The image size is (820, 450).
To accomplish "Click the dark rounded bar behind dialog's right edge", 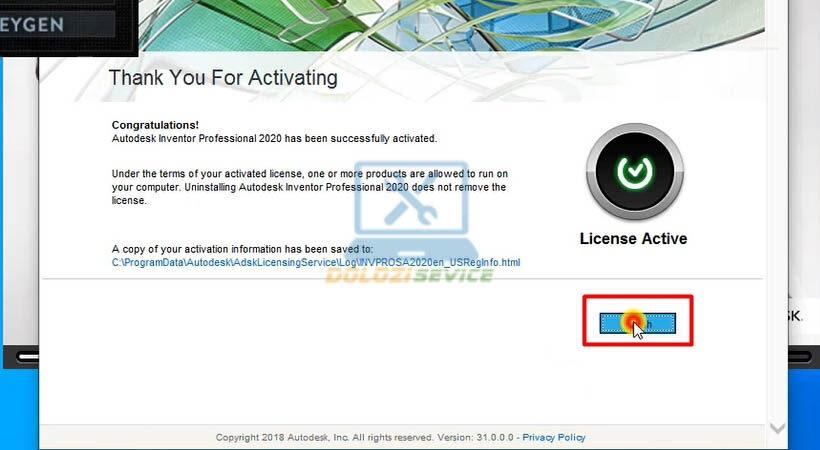I will tap(801, 356).
